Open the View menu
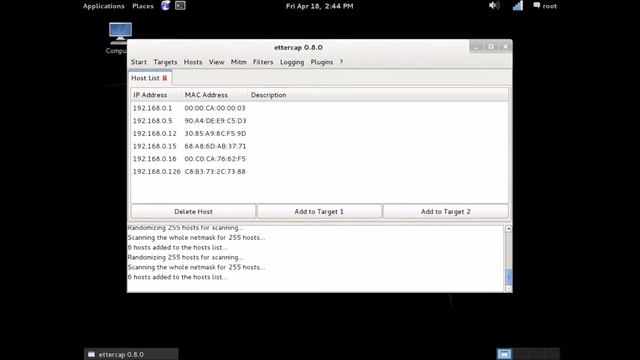 click(x=216, y=62)
